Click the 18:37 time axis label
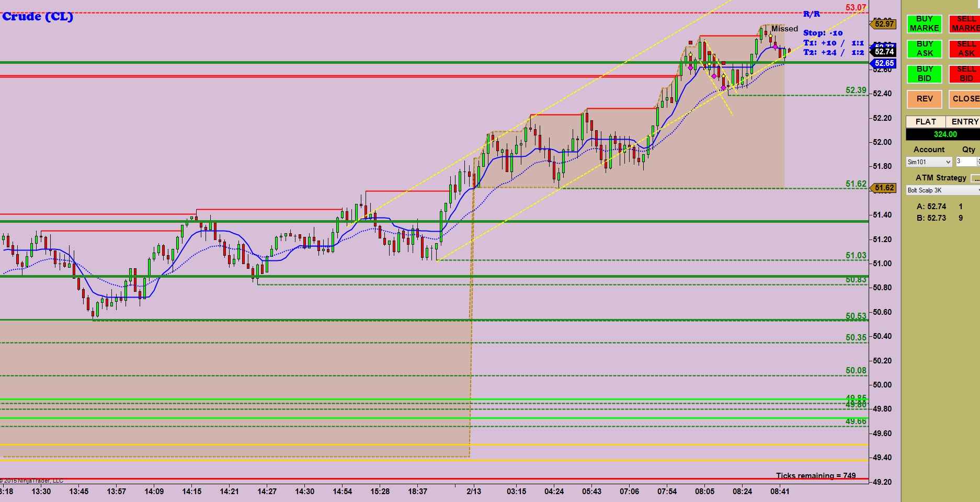 [x=418, y=491]
